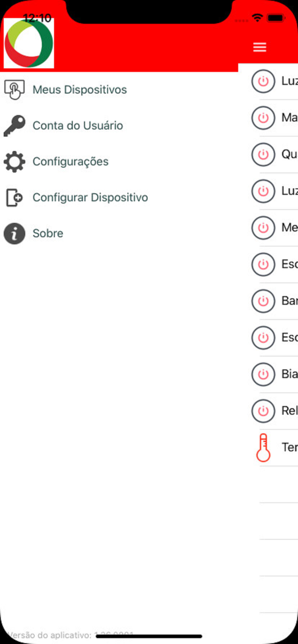Click the info icon beside Sobre

pyautogui.click(x=14, y=233)
